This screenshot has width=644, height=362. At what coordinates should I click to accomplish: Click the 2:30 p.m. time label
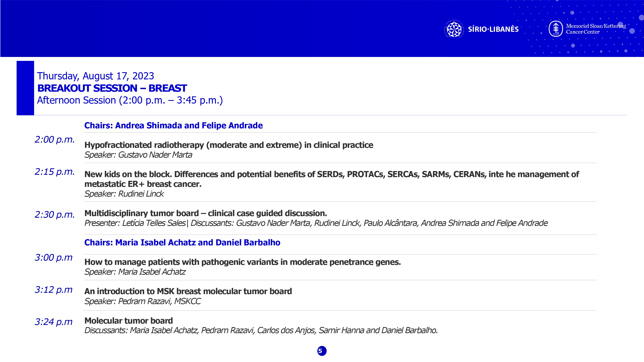(55, 215)
